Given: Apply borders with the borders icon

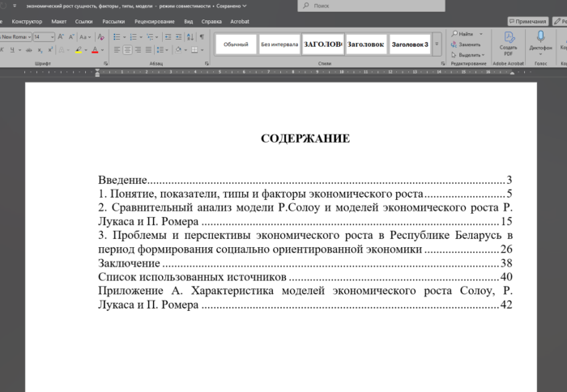Looking at the screenshot, I should point(194,50).
